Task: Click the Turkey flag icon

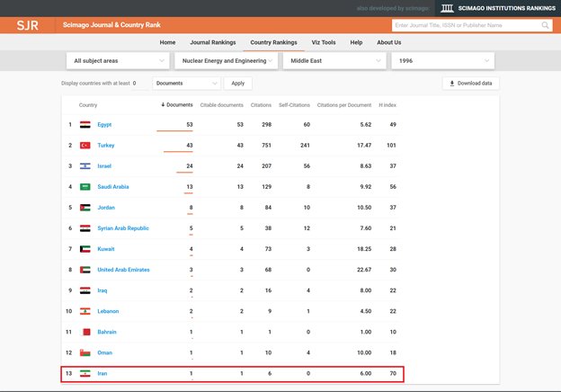Action: 85,146
